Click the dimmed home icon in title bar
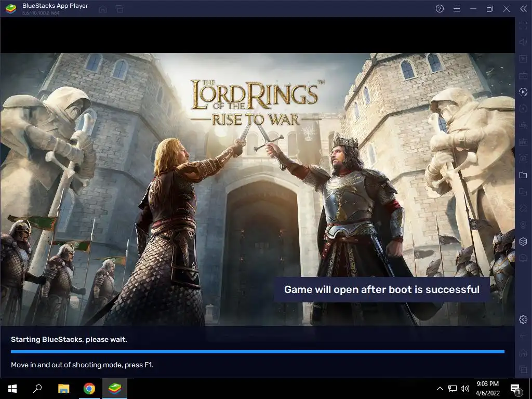This screenshot has height=399, width=532. [103, 9]
